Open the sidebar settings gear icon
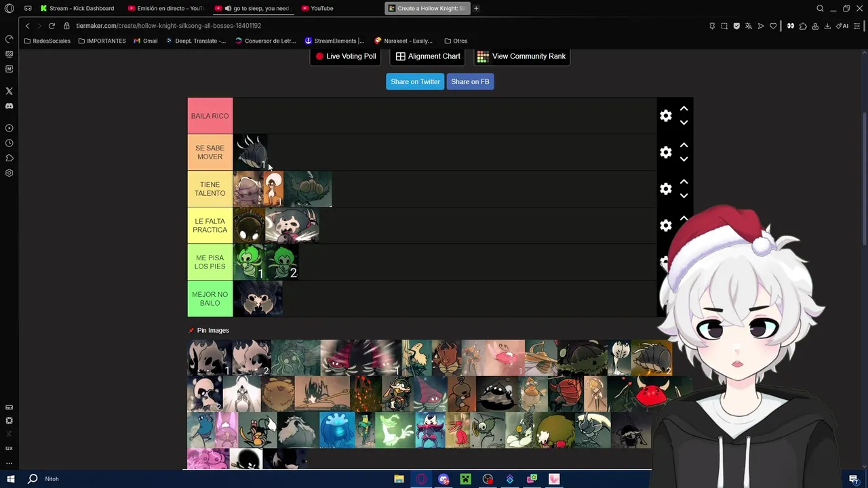 click(9, 173)
